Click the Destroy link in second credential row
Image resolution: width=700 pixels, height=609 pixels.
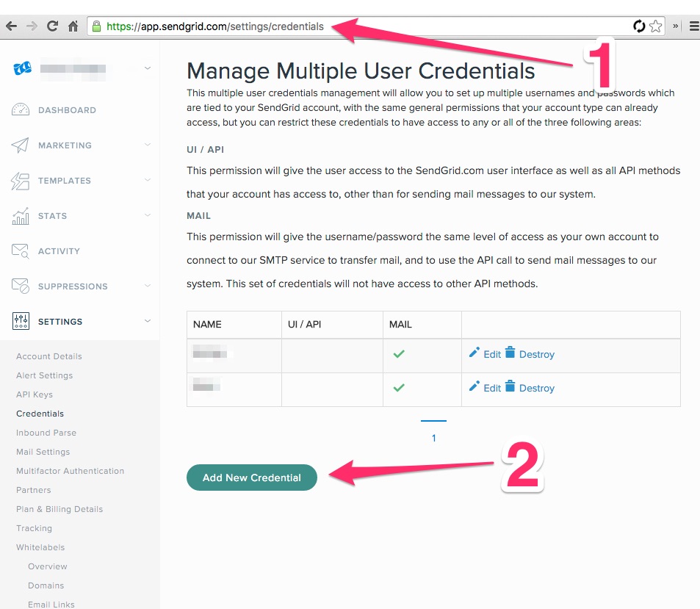tap(537, 389)
